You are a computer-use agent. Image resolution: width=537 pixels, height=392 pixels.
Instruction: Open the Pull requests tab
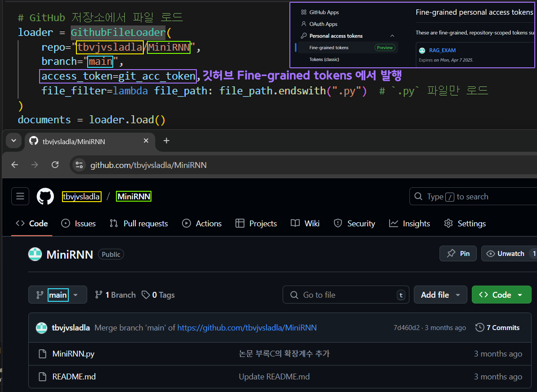[139, 224]
